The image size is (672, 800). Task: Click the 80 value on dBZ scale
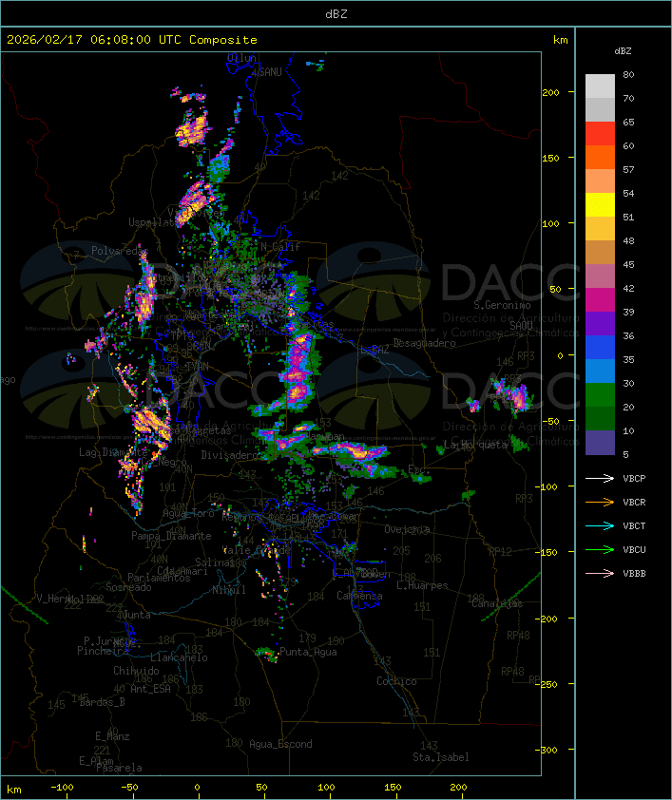628,74
